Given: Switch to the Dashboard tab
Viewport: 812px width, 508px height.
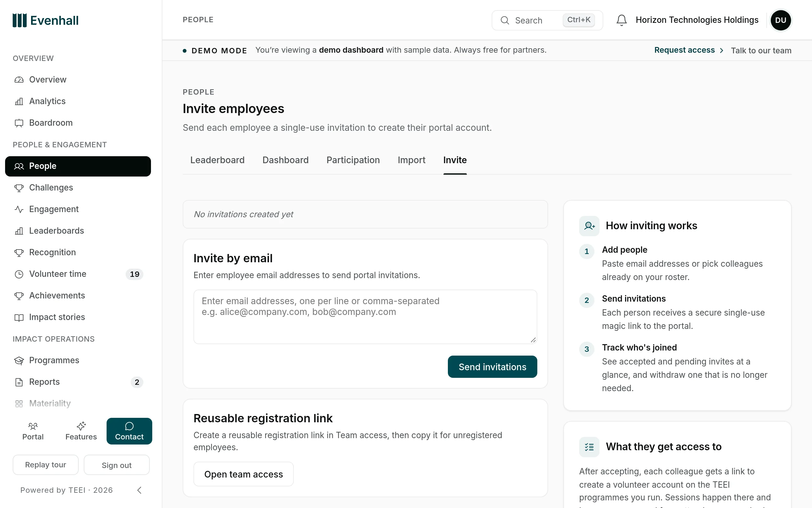Looking at the screenshot, I should pos(285,160).
